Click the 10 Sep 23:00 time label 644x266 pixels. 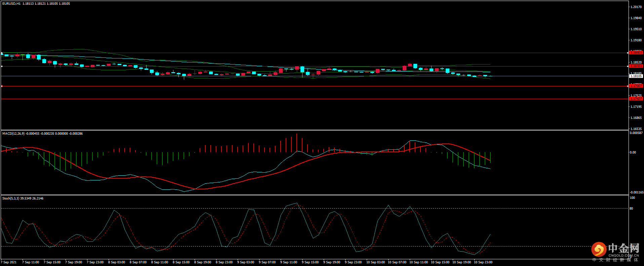pos(483,262)
